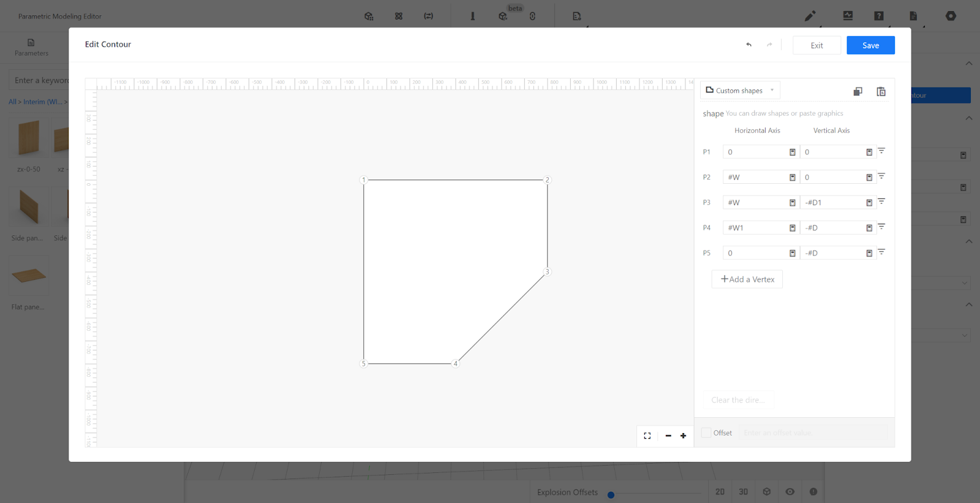Image resolution: width=980 pixels, height=503 pixels.
Task: Open calculator icon in P1 horizontal field
Action: pyautogui.click(x=792, y=152)
